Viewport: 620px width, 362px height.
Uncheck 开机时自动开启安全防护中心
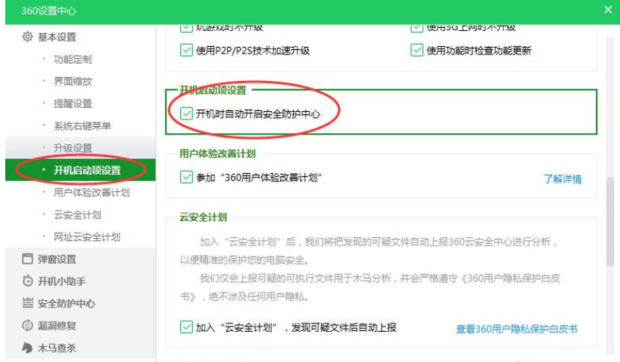[x=186, y=113]
